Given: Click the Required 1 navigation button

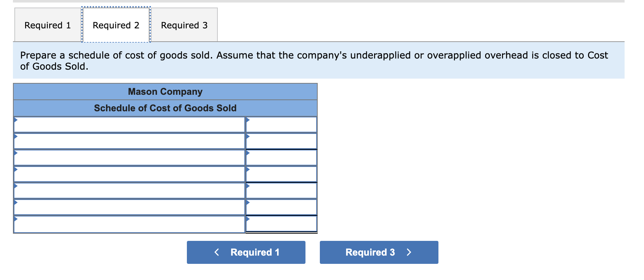Looking at the screenshot, I should coord(246,252).
